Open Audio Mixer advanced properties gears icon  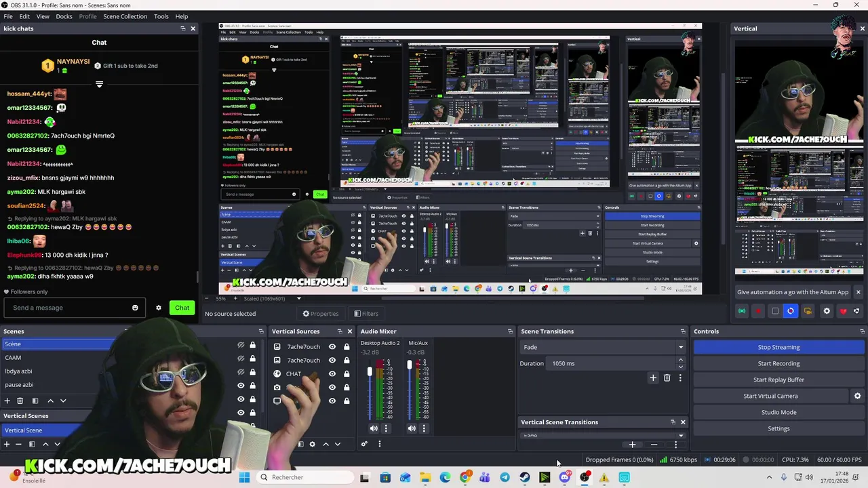coord(364,444)
